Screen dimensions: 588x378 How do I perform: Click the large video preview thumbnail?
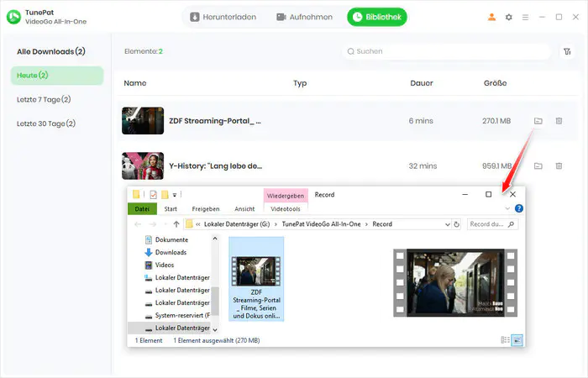pyautogui.click(x=455, y=283)
